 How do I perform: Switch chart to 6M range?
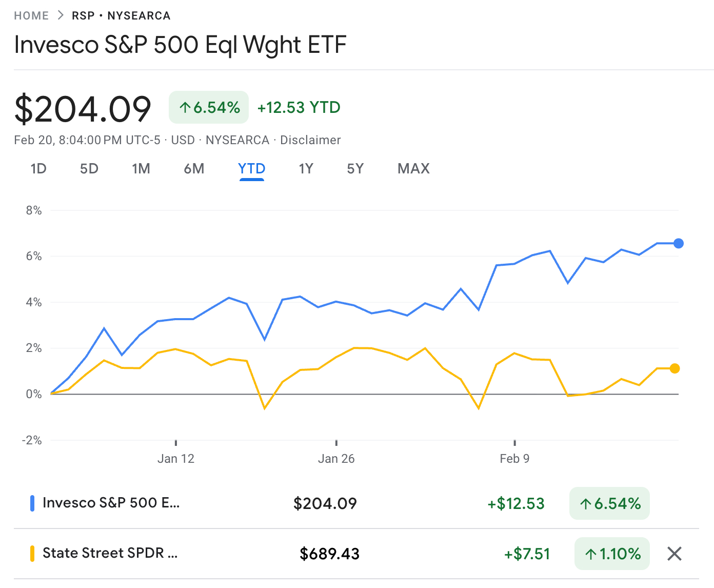[x=194, y=169]
